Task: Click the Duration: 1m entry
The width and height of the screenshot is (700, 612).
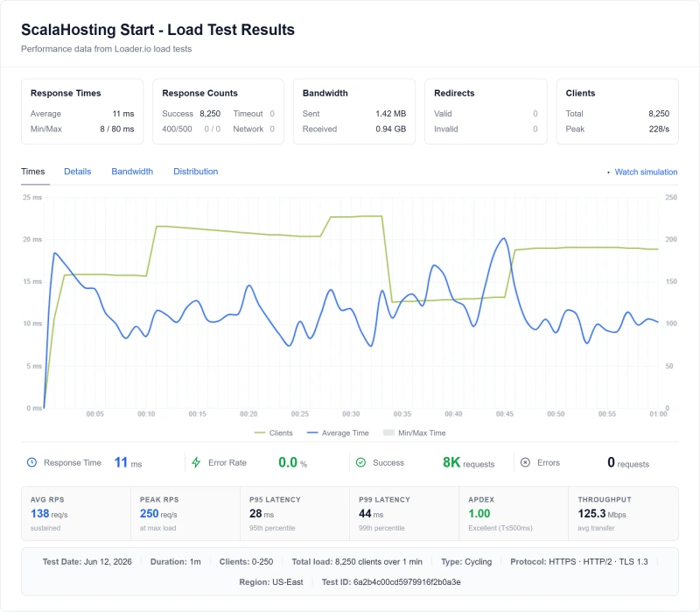Action: [176, 561]
